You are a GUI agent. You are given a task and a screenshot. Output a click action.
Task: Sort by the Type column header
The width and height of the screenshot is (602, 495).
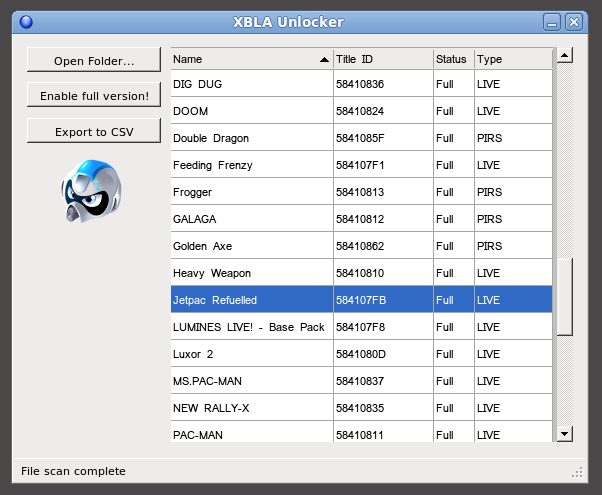point(514,59)
